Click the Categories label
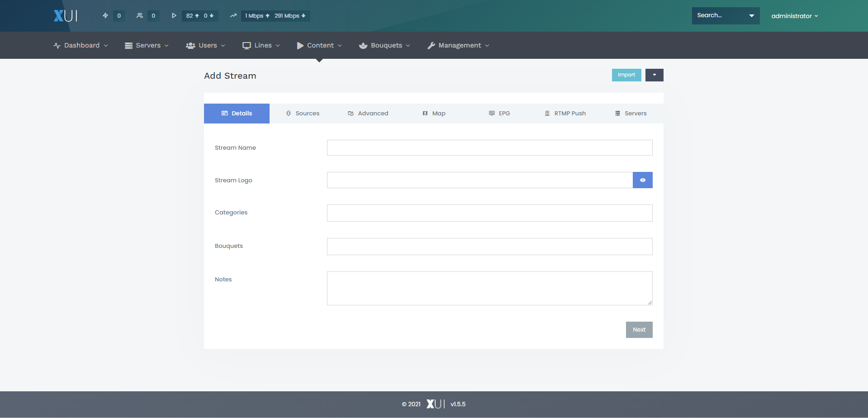 coord(231,213)
